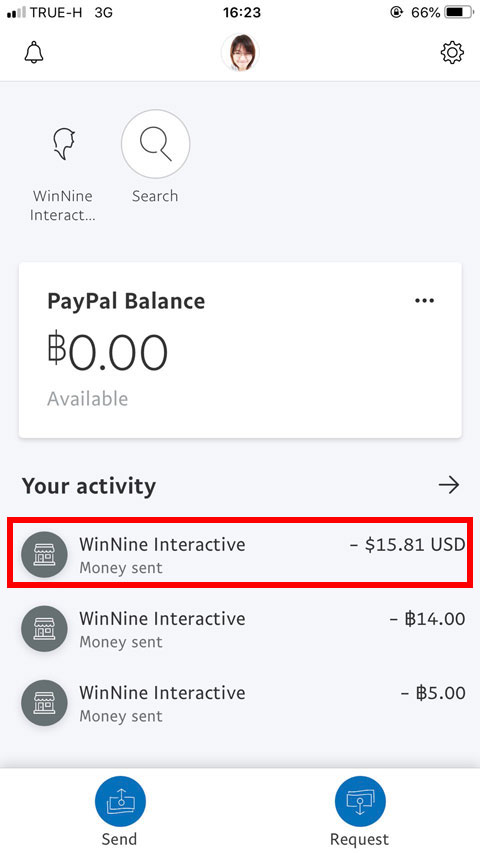Open the ฿14.00 WinNine Interactive transaction
The image size is (480, 853).
[x=240, y=629]
